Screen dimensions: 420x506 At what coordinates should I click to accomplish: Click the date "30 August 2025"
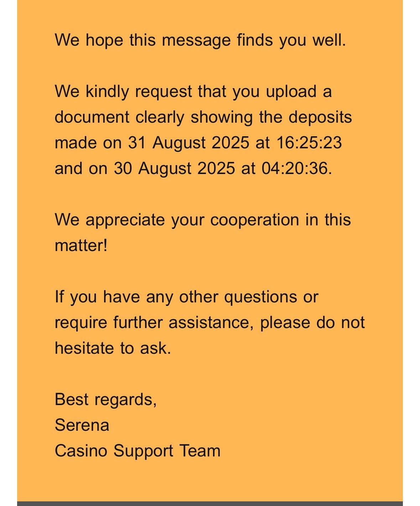(174, 168)
